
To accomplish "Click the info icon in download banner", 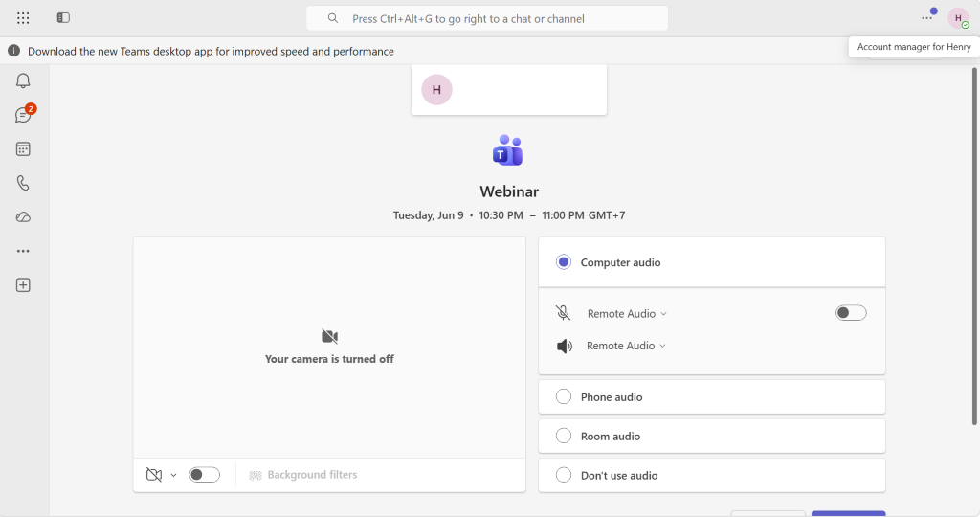I will point(13,52).
